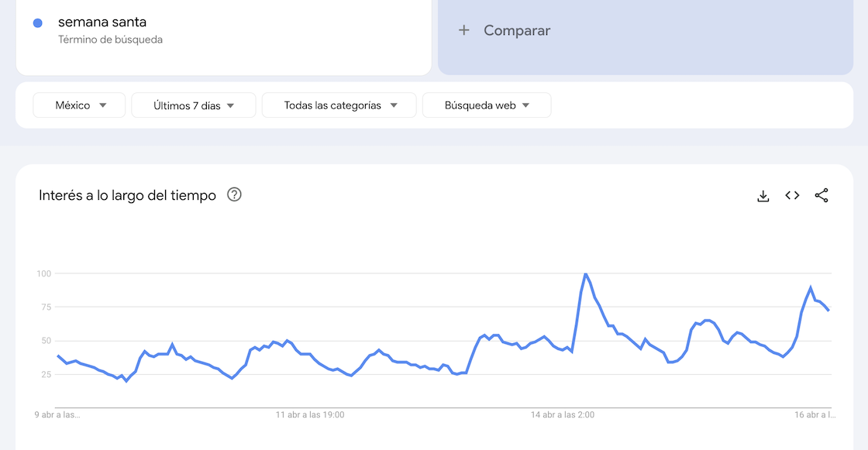The image size is (868, 450).
Task: Open the Todas las categorías dropdown
Action: click(x=339, y=105)
